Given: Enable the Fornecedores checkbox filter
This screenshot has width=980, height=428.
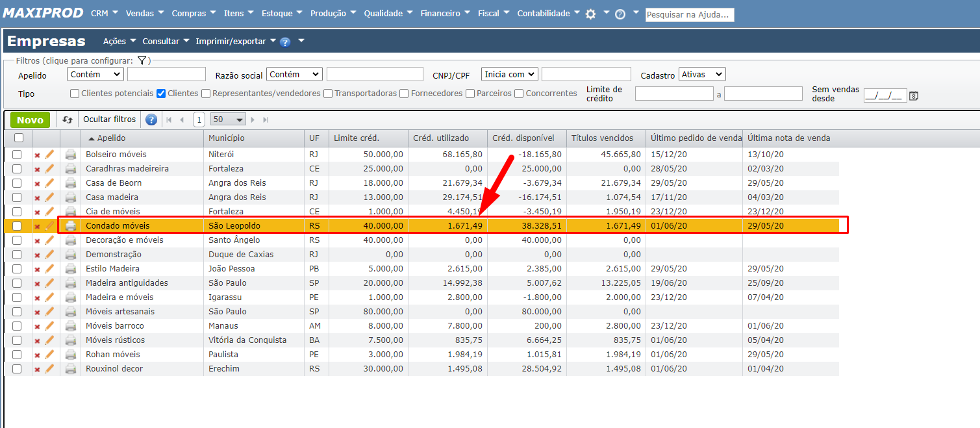Looking at the screenshot, I should pos(405,94).
